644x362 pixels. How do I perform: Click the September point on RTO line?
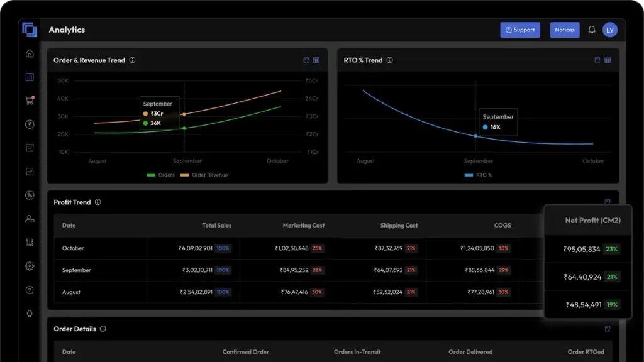[475, 136]
